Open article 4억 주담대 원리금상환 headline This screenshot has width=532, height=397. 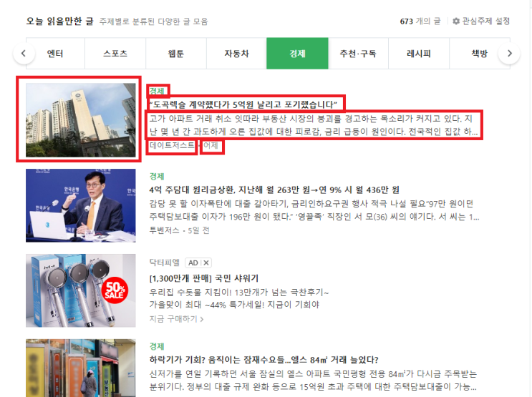click(x=274, y=190)
